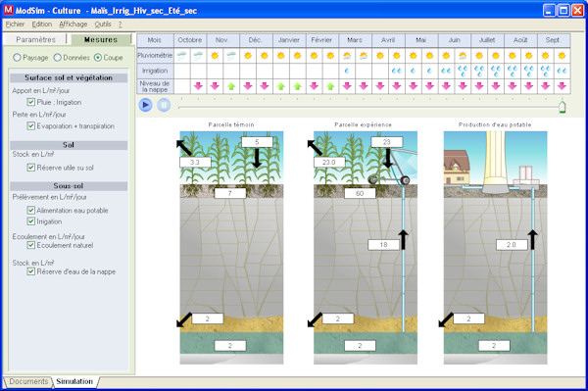588x391 pixels.
Task: Click the timeline slider handle
Action: (x=562, y=107)
